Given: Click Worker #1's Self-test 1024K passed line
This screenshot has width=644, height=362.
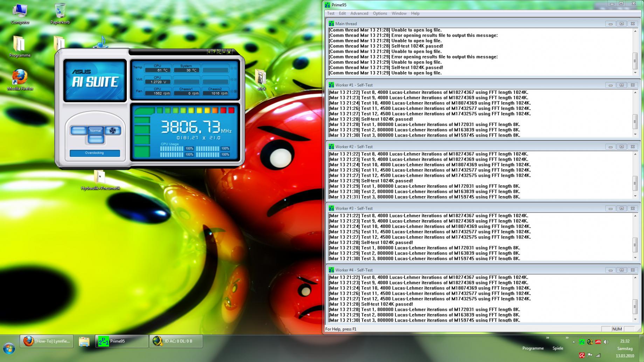Looking at the screenshot, I should [371, 119].
